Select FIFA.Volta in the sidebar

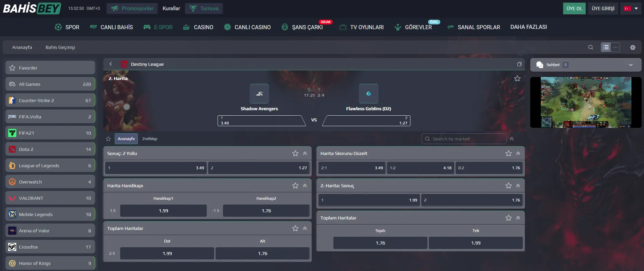tap(50, 117)
